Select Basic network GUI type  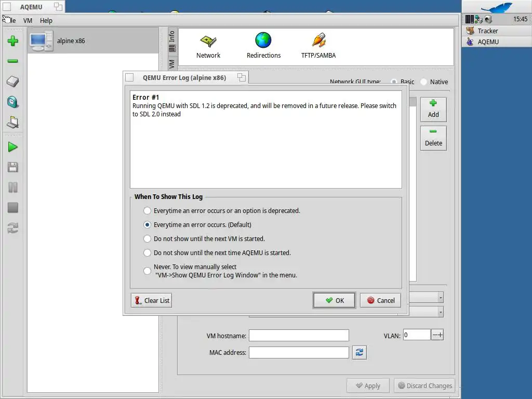(x=403, y=82)
